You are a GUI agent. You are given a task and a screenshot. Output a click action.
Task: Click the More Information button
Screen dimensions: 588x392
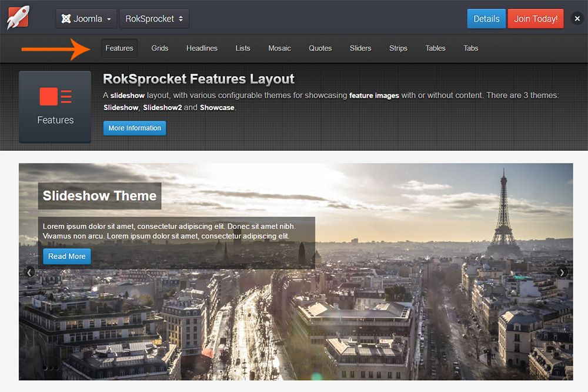point(135,128)
